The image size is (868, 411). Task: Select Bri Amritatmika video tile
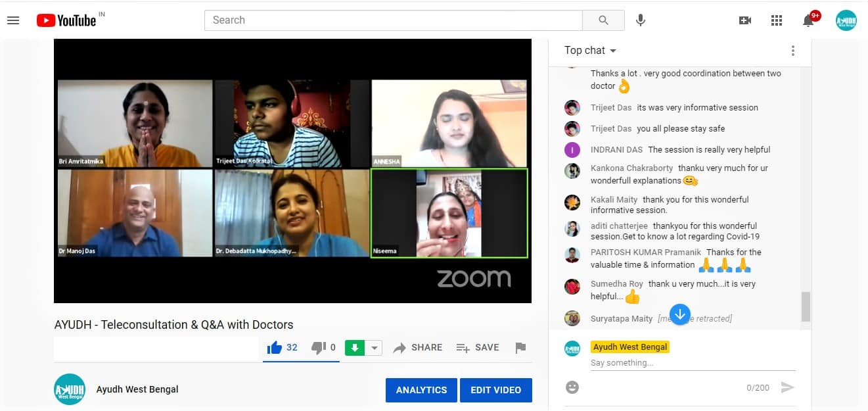[x=135, y=124]
